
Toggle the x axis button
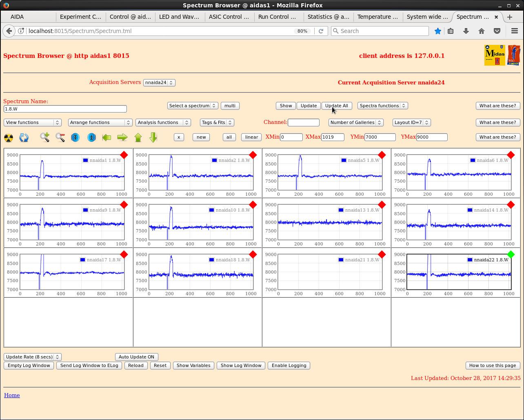pos(179,137)
